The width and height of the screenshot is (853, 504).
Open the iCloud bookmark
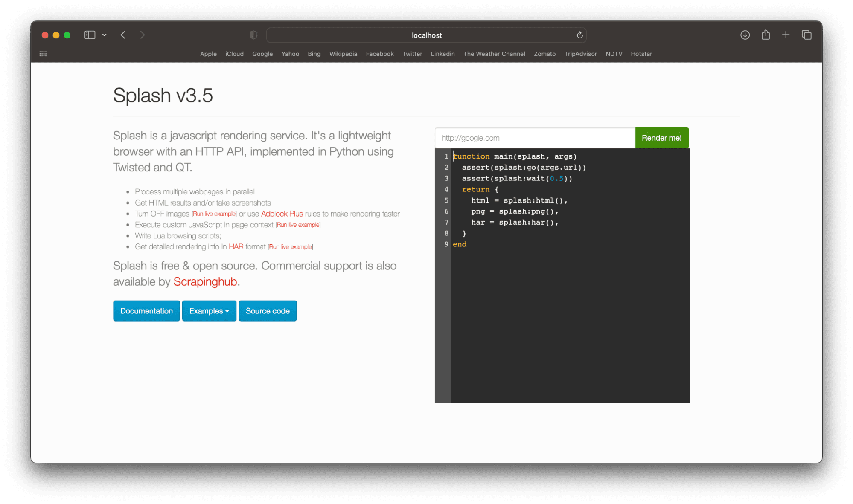pos(234,54)
